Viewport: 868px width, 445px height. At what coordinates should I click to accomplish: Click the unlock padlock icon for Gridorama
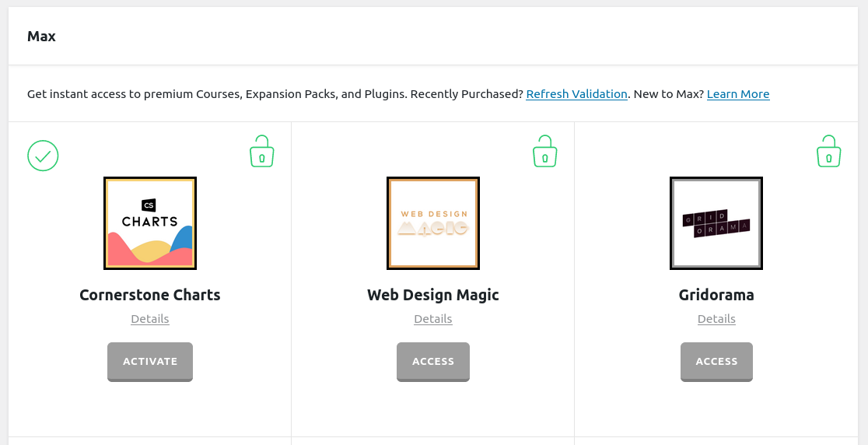pyautogui.click(x=828, y=152)
